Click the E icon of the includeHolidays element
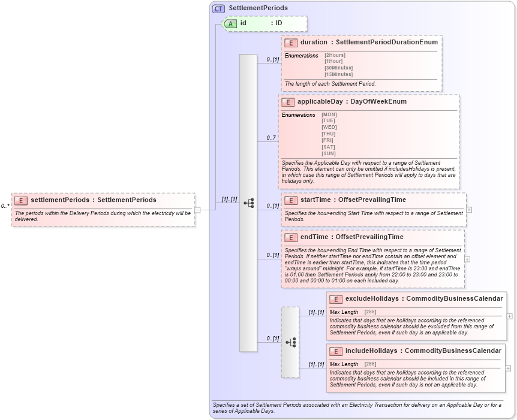 click(335, 350)
